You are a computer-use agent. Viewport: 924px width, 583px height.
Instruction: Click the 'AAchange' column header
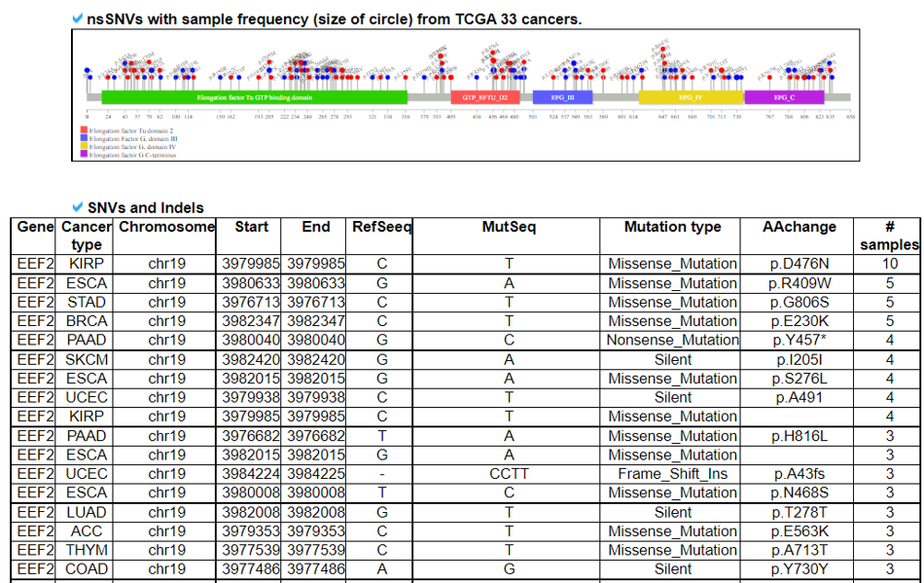(x=800, y=227)
